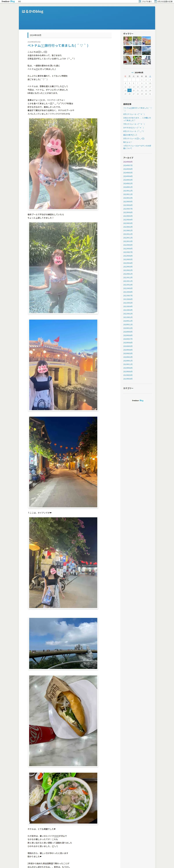Open archive 2023年12月
174x868 pixels.
pyautogui.click(x=128, y=191)
